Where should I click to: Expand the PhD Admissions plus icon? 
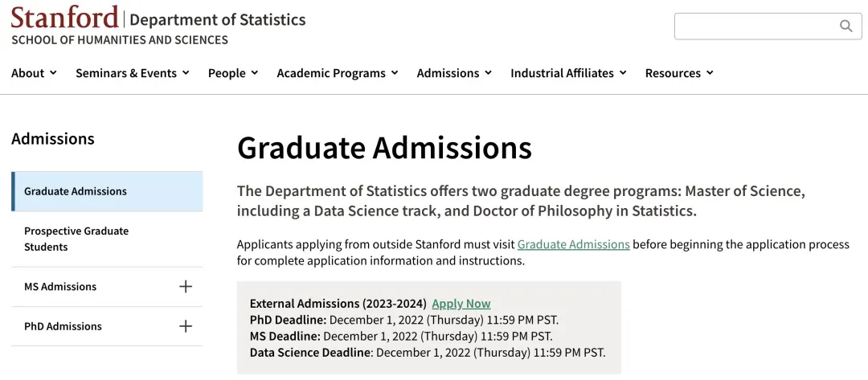[186, 326]
